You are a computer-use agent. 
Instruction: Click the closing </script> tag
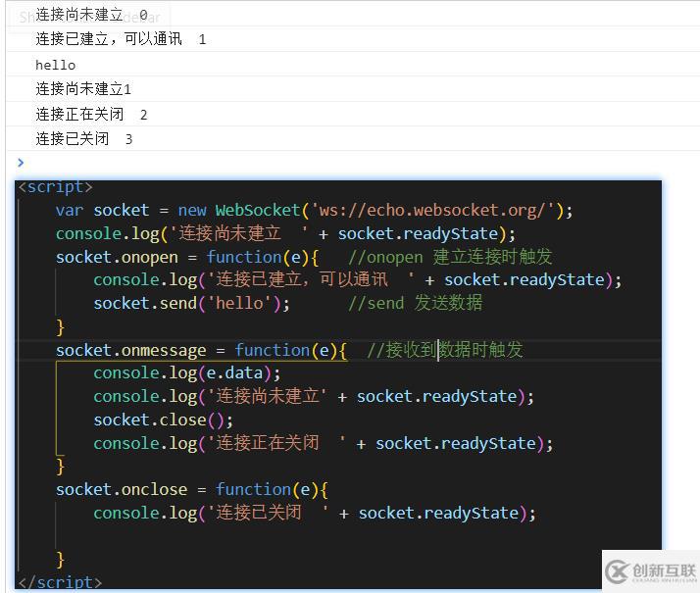point(60,582)
